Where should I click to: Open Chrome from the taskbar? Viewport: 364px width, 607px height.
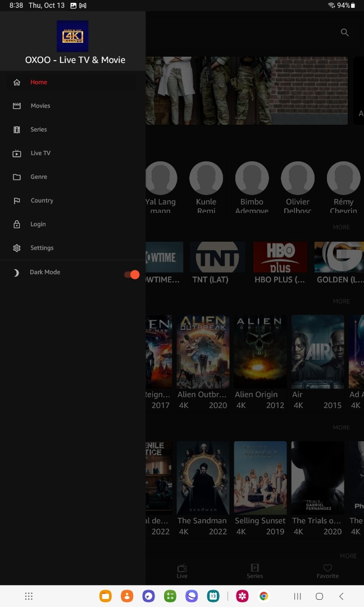point(263,596)
